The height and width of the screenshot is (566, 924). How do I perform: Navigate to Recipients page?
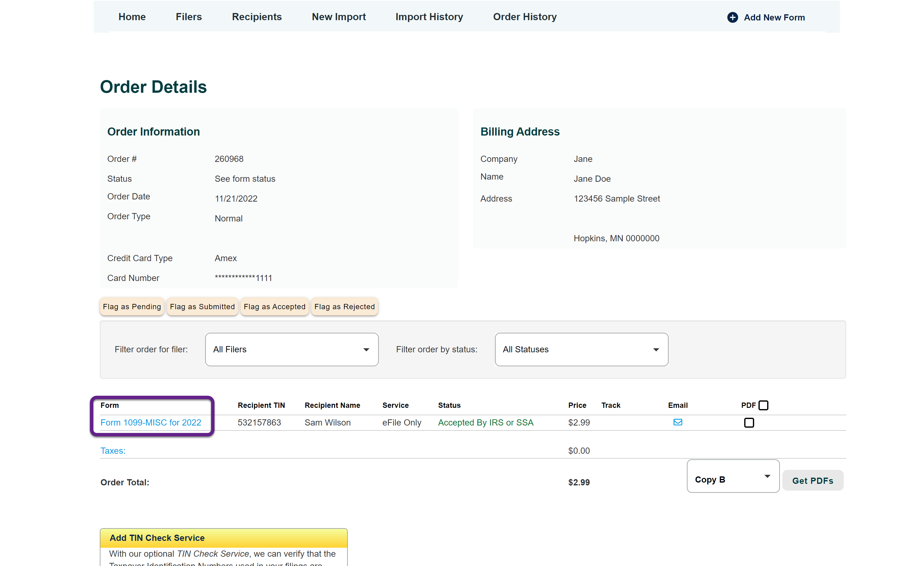coord(257,17)
